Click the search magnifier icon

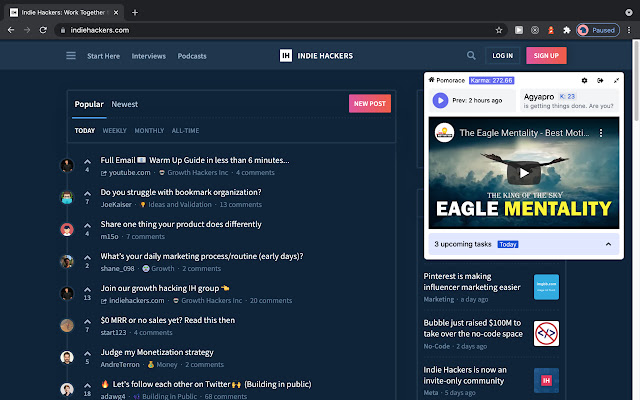(471, 56)
